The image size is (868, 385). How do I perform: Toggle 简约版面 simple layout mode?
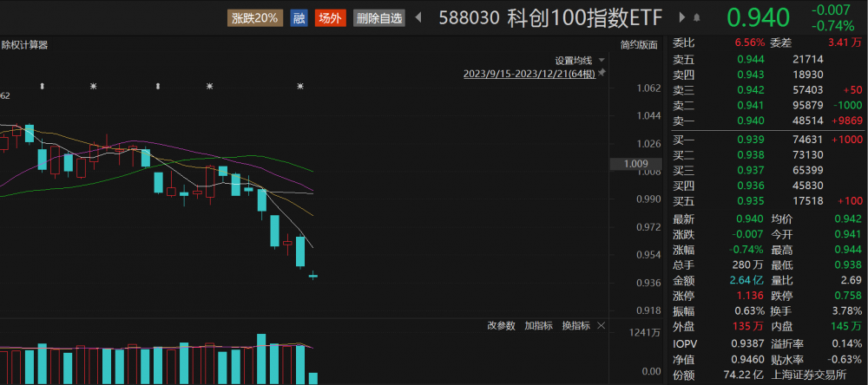639,45
